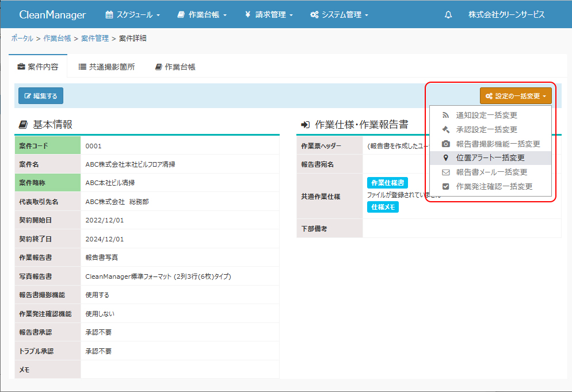
Task: Select 承認設定一括変更 menu entry
Action: 486,130
